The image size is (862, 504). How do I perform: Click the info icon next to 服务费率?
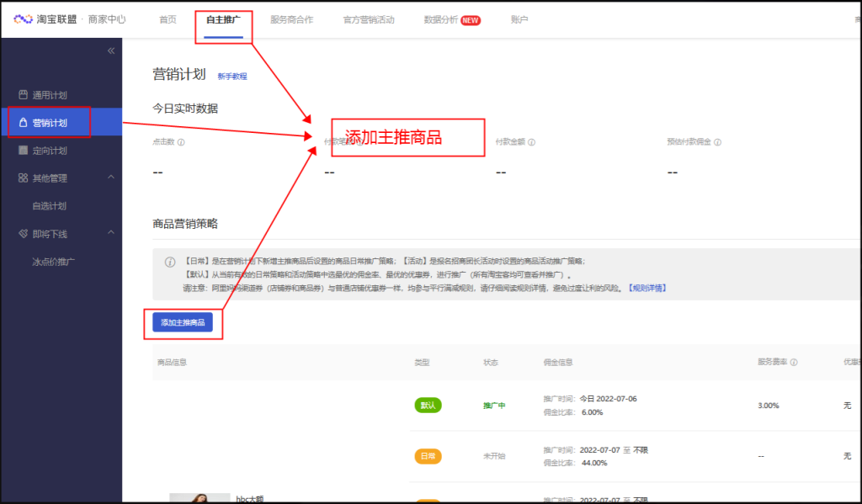point(794,363)
